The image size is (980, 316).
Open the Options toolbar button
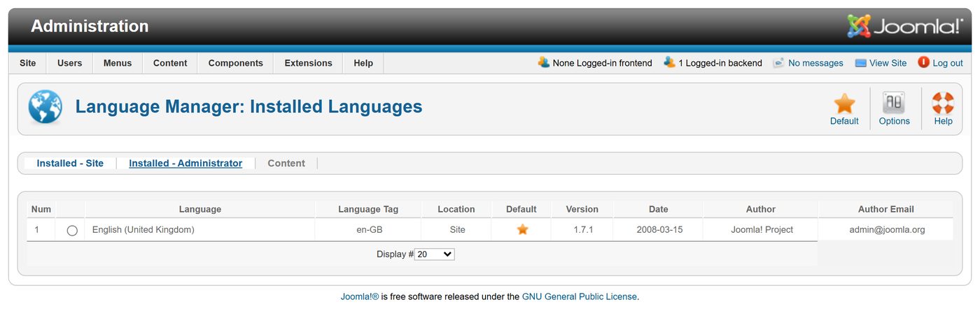(894, 109)
